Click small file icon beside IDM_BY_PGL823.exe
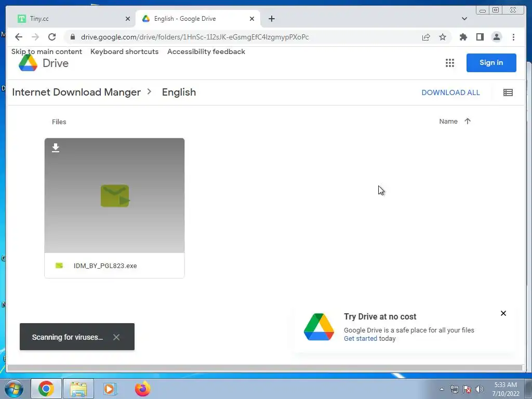Screen dimensions: 532x399 click(59, 265)
